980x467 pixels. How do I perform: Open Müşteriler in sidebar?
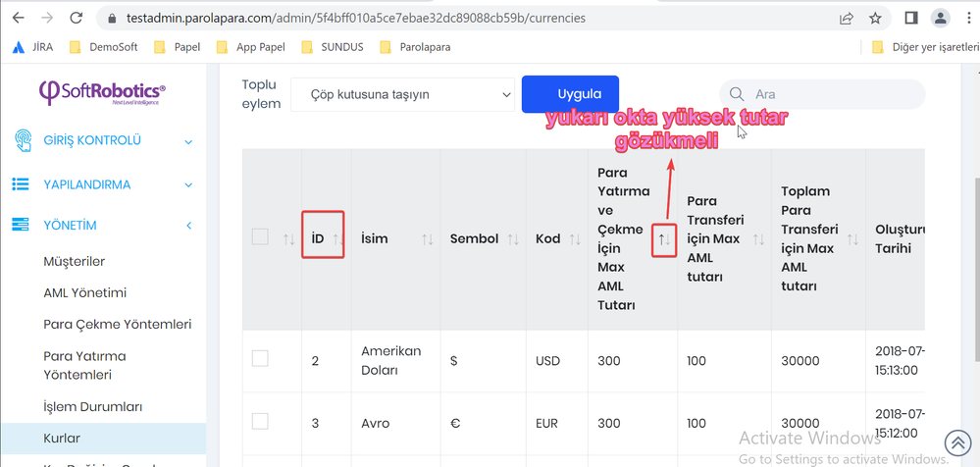coord(75,261)
